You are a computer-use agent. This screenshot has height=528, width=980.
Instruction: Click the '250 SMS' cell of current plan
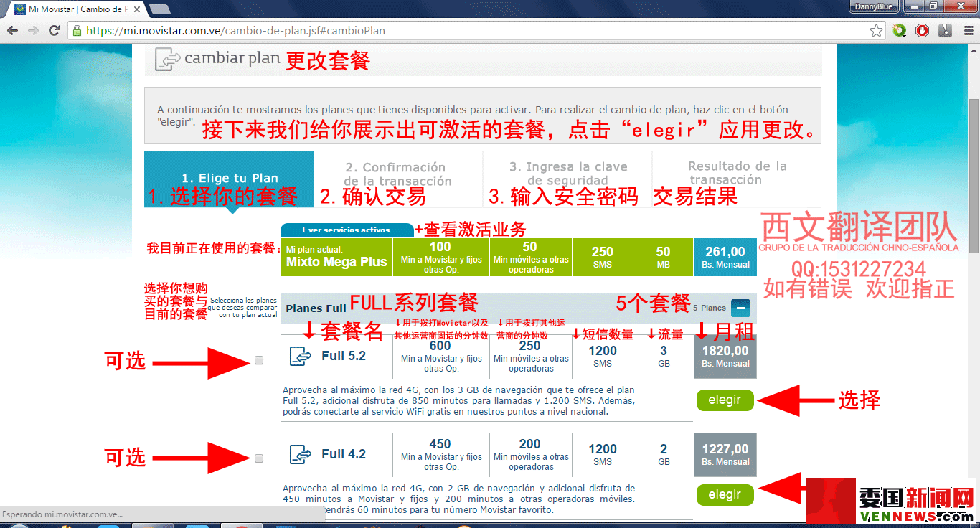[x=603, y=257]
